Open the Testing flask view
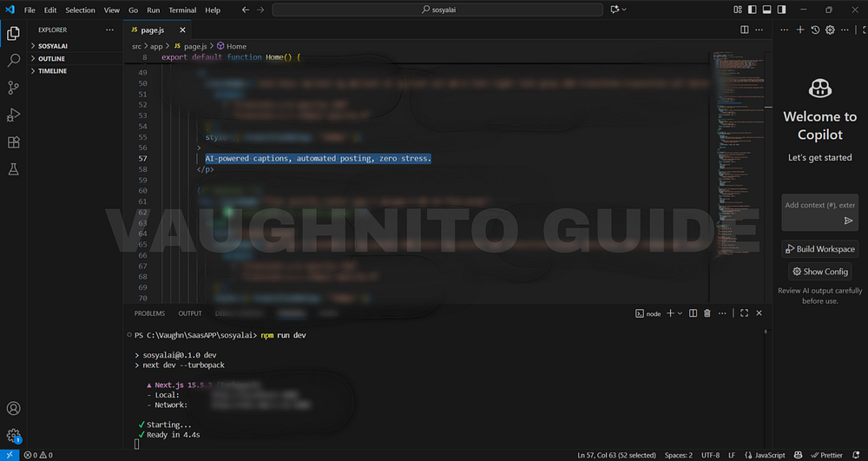 (x=13, y=169)
